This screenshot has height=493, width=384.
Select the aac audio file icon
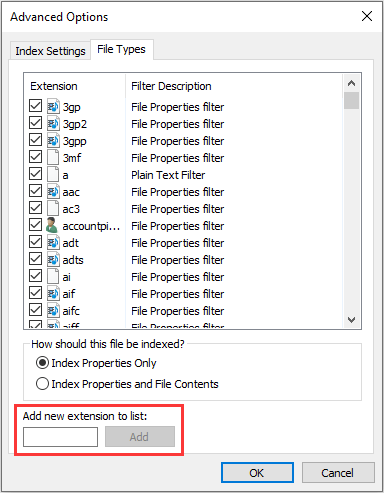(x=53, y=192)
